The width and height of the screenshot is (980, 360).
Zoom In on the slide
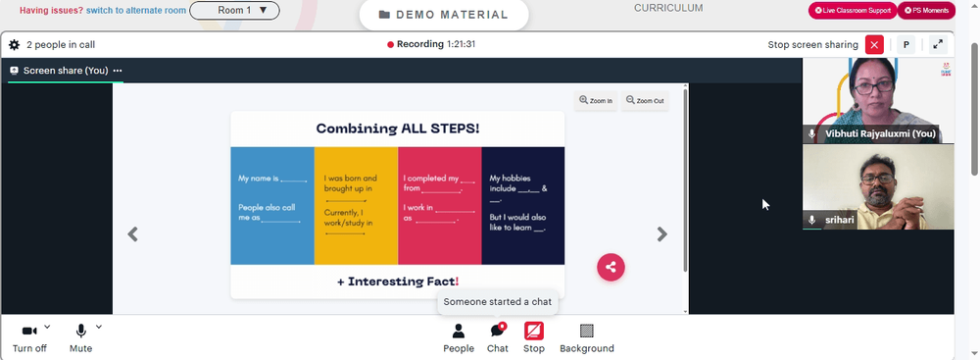pyautogui.click(x=596, y=101)
